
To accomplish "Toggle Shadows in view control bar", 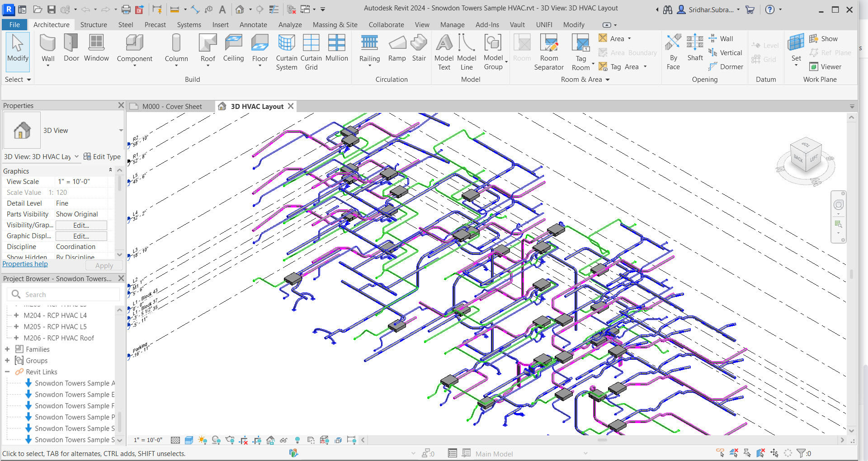I will pyautogui.click(x=216, y=440).
